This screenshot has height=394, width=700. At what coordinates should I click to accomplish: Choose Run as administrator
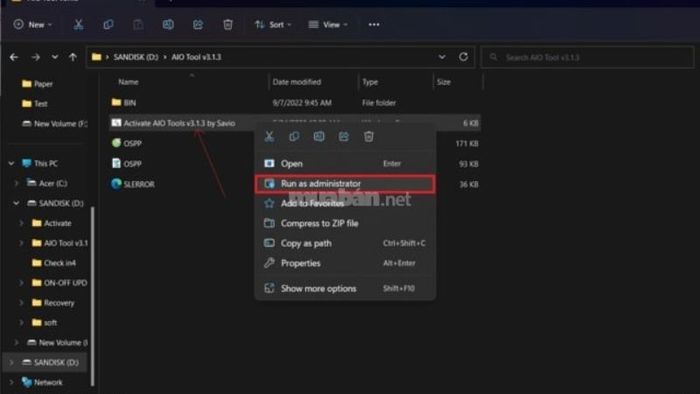pyautogui.click(x=345, y=184)
